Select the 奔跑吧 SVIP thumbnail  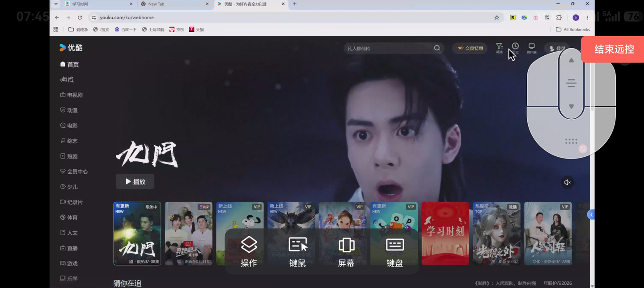pos(189,234)
